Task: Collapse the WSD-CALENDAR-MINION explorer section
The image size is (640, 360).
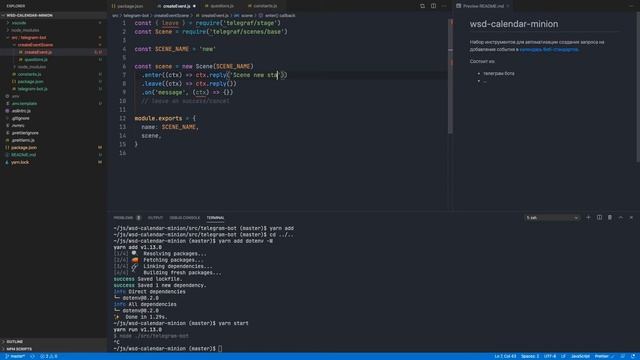Action: [x=53, y=15]
